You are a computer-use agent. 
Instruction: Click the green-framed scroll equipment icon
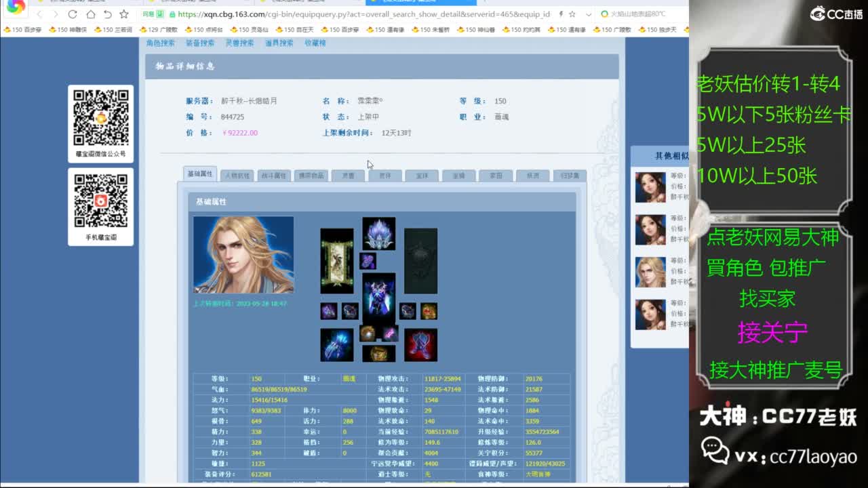[337, 261]
